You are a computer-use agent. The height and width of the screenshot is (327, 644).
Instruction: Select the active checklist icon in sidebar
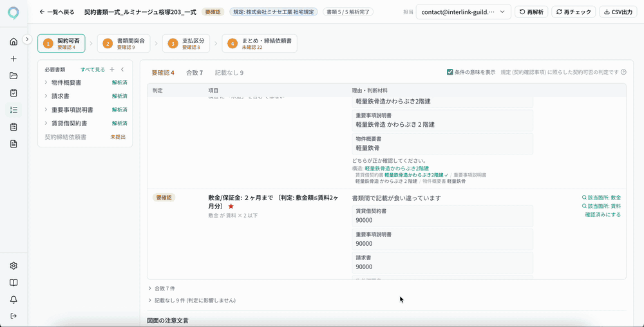[14, 110]
